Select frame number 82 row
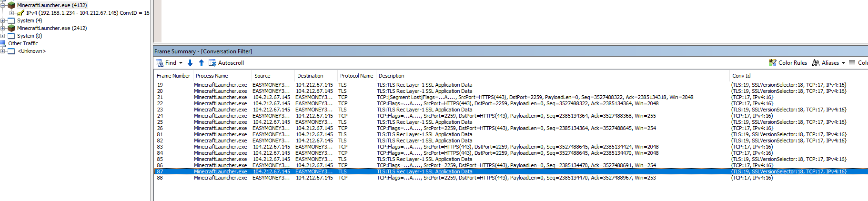 point(511,141)
